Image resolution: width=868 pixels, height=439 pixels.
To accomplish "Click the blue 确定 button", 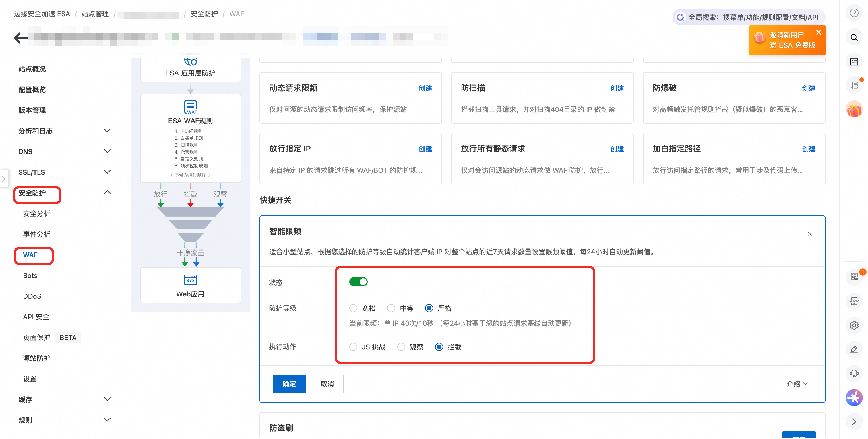I will tap(289, 384).
